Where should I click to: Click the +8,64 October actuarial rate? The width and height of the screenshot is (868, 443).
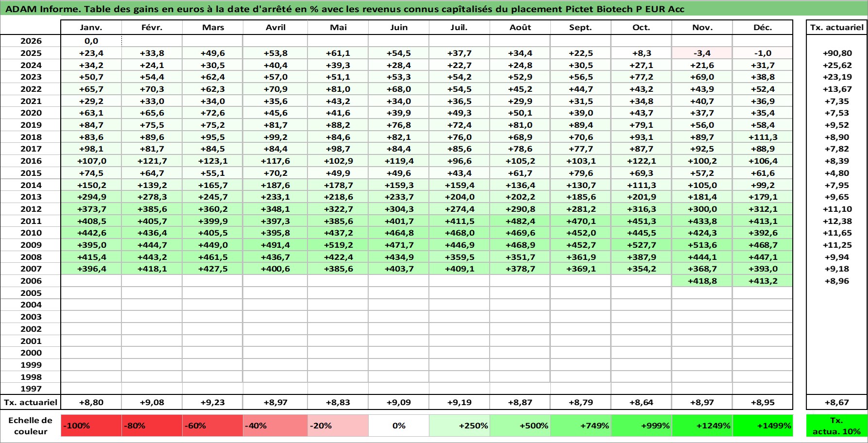(x=641, y=402)
